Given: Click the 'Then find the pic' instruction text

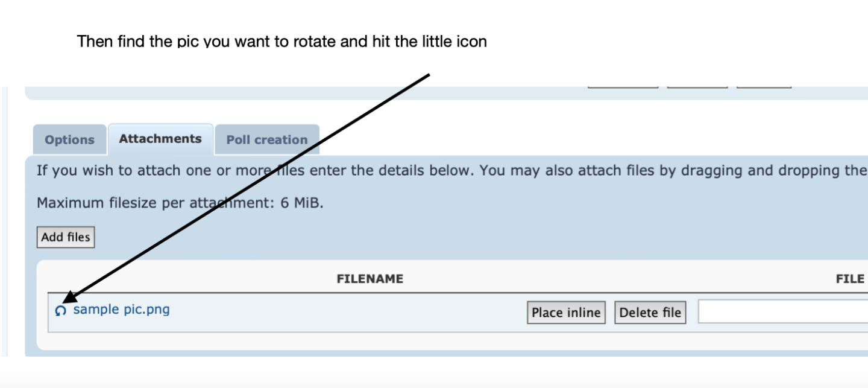Looking at the screenshot, I should pos(281,42).
